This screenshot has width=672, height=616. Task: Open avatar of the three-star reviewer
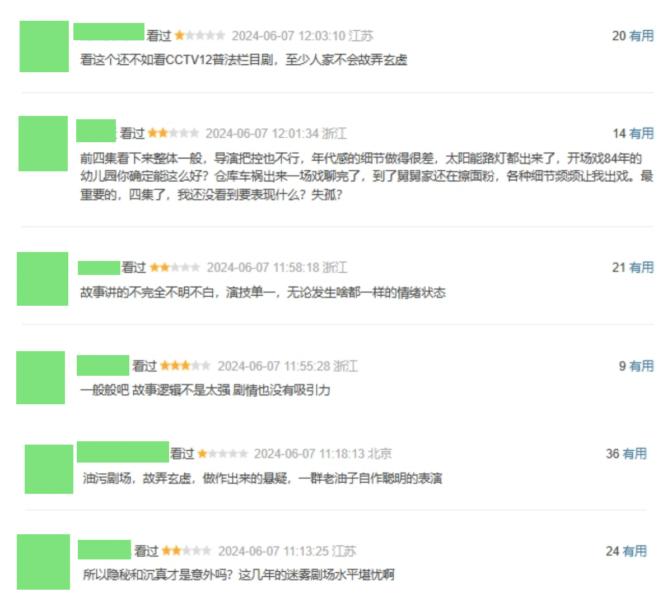click(x=40, y=378)
